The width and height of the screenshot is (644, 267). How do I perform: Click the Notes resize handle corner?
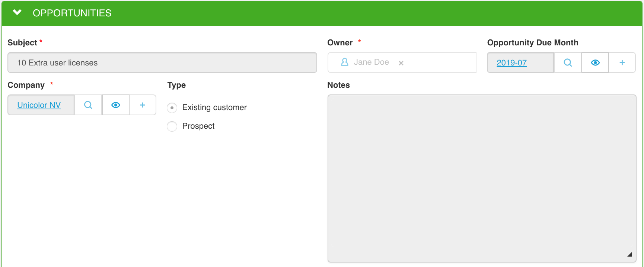[x=629, y=255]
